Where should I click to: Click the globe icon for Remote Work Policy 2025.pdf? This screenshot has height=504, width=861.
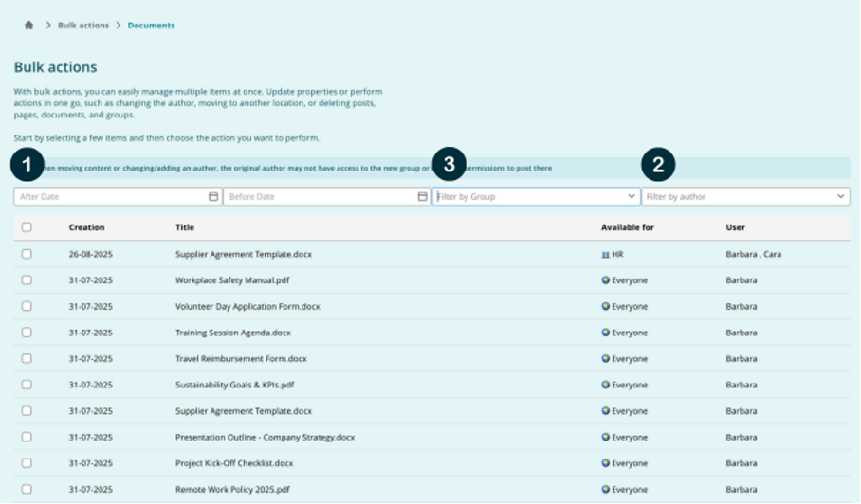tap(606, 489)
